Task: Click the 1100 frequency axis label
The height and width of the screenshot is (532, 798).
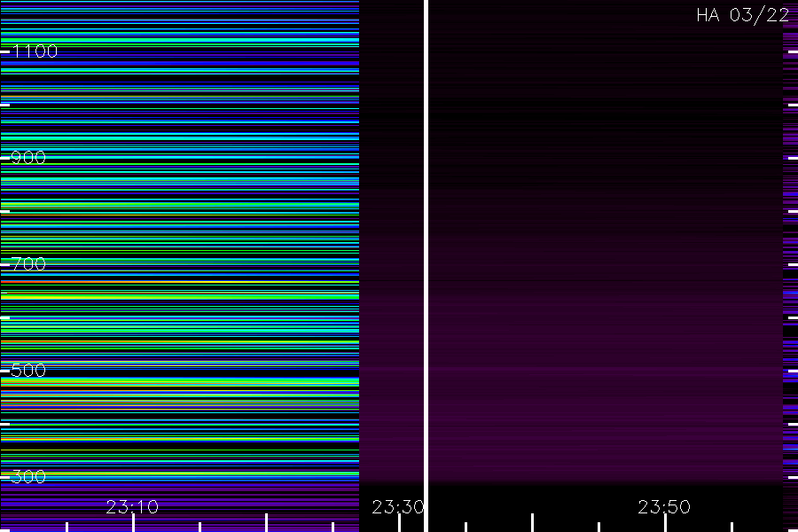Action: pyautogui.click(x=35, y=51)
